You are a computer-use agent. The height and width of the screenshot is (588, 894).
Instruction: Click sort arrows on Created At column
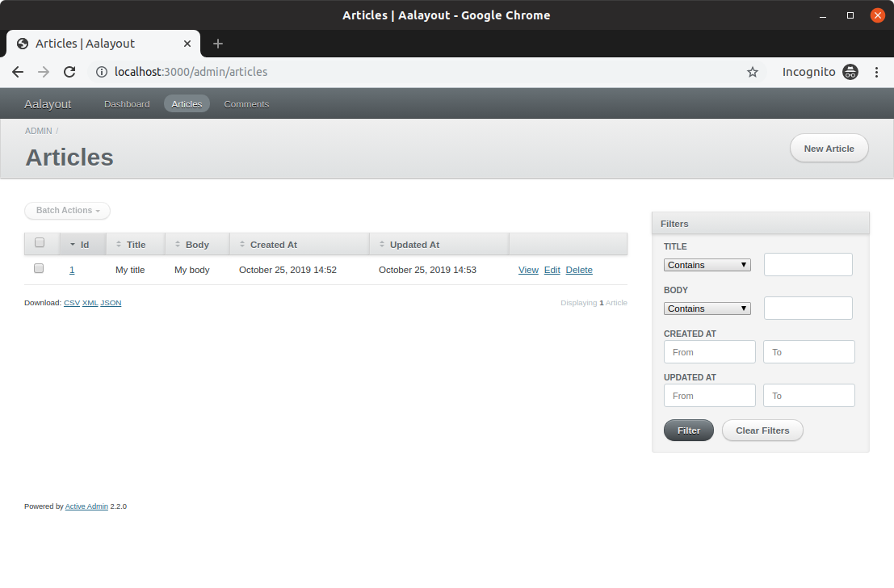pos(242,244)
